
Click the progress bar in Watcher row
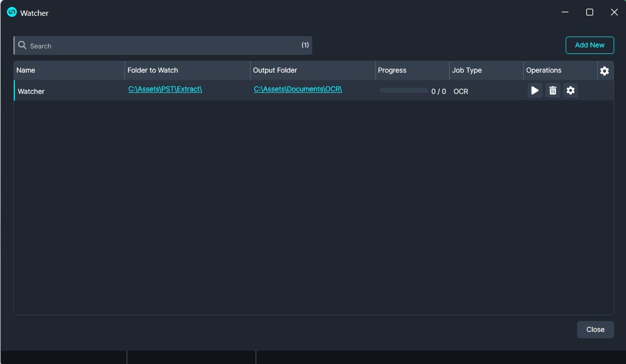(404, 90)
